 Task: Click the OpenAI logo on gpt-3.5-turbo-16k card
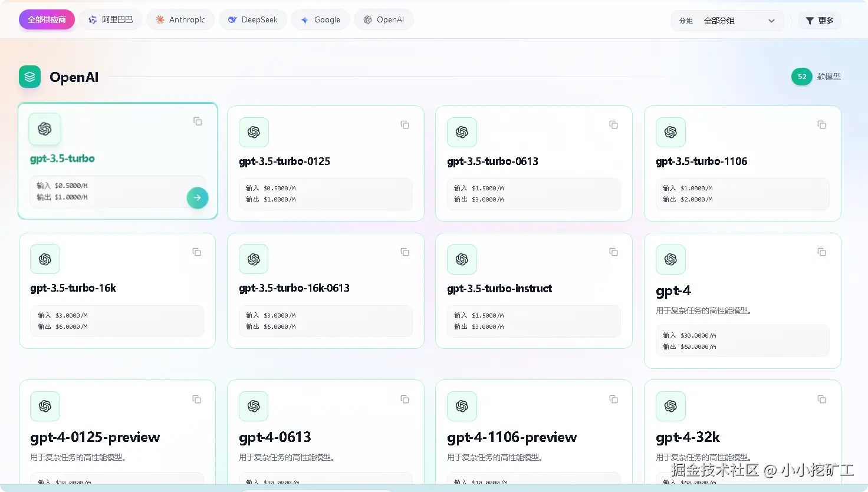click(45, 259)
